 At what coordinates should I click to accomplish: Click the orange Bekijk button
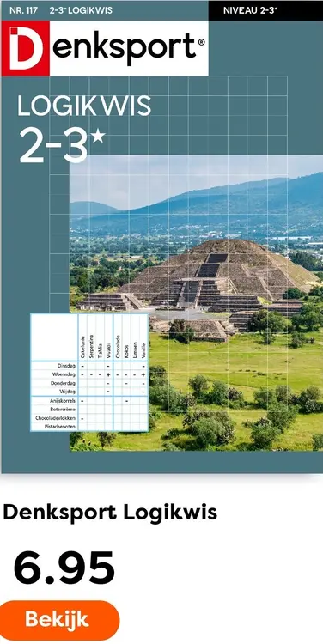click(x=59, y=620)
